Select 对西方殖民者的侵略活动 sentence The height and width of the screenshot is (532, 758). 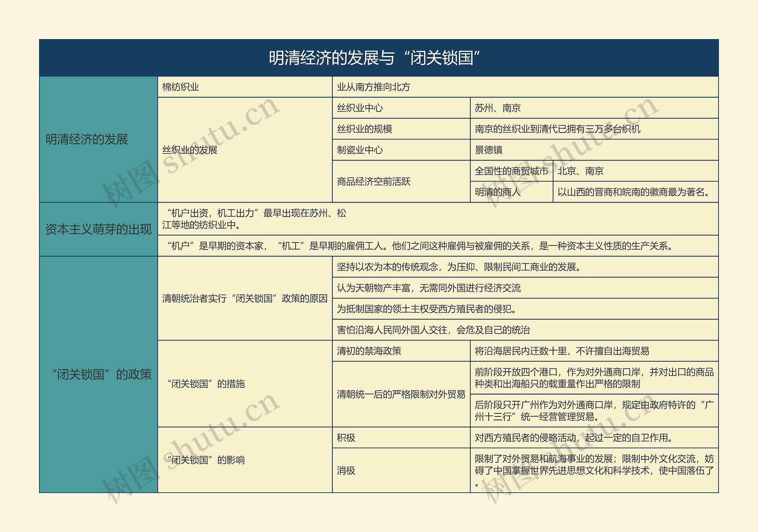point(574,438)
